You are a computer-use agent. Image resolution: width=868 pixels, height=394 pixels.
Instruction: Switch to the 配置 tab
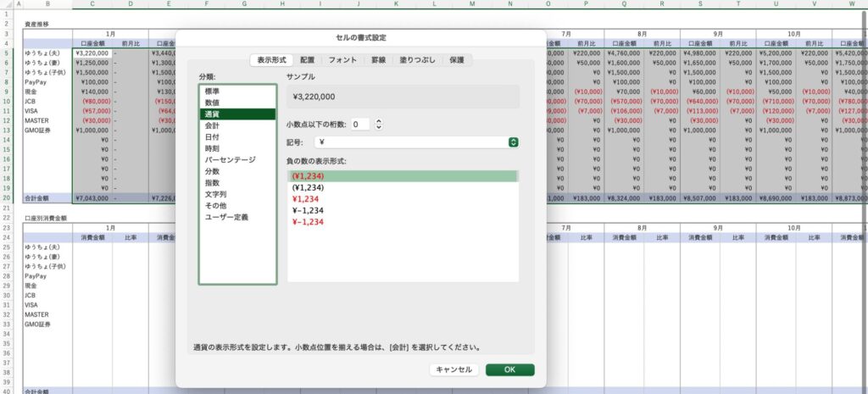pyautogui.click(x=307, y=60)
